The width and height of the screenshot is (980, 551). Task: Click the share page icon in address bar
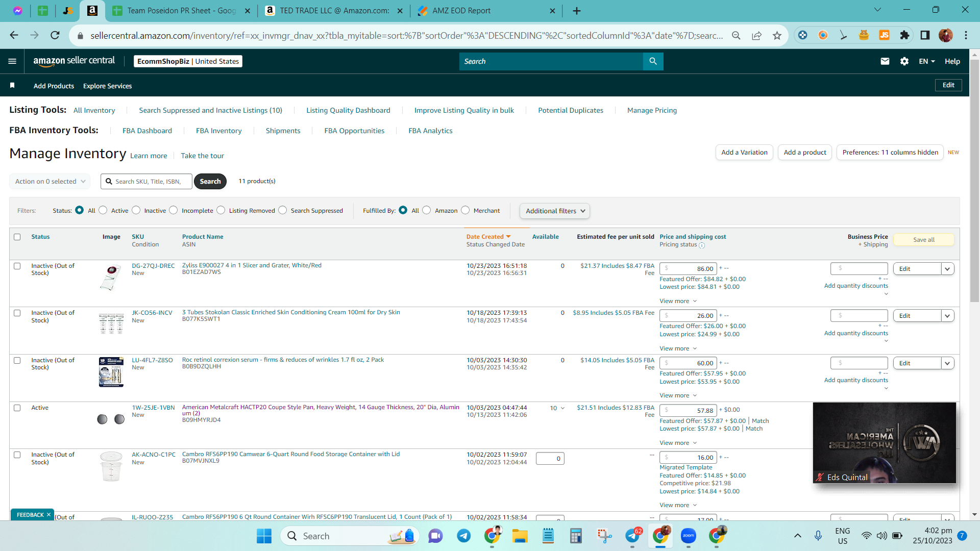tap(756, 35)
